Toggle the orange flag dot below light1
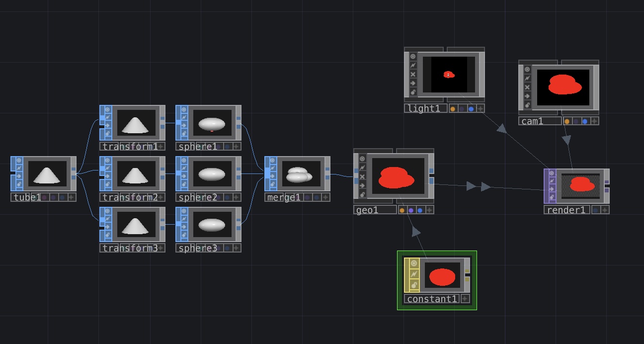 click(453, 109)
